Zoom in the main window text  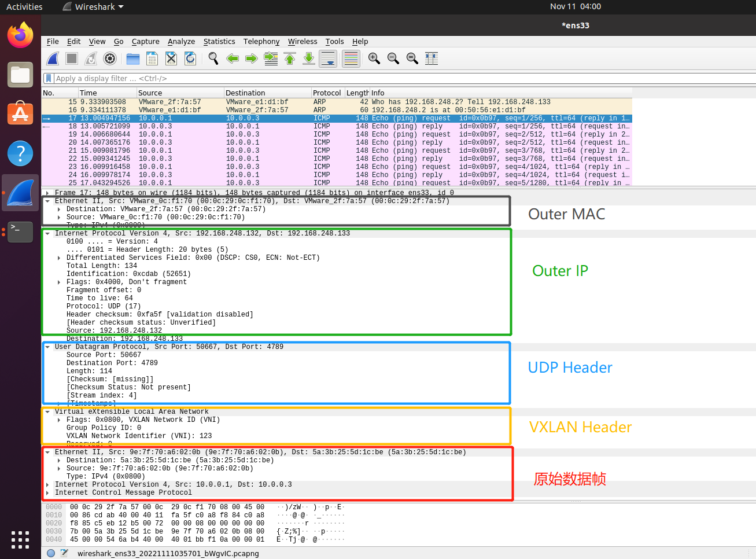pos(374,58)
